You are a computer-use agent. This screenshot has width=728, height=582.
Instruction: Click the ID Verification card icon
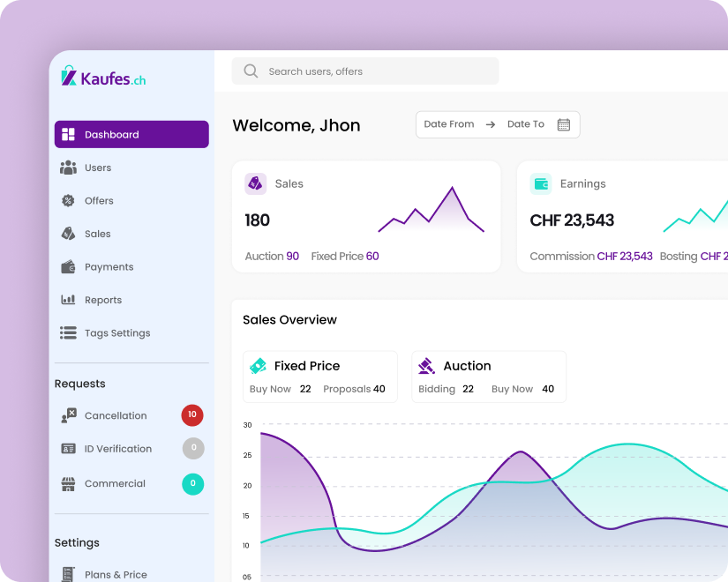coord(68,449)
